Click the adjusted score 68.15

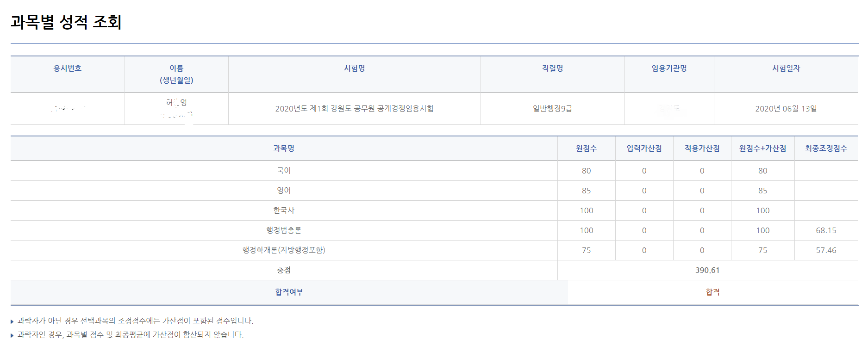coord(826,230)
